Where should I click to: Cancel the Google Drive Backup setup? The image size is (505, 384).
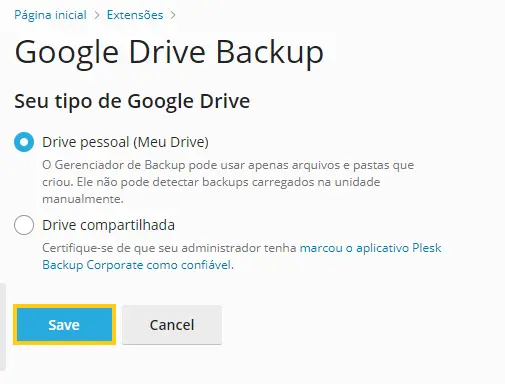[172, 325]
